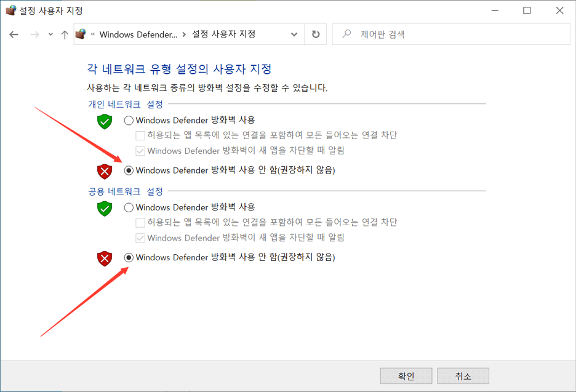Select firewall off for 공용 네트워크
The width and height of the screenshot is (576, 392).
pos(129,257)
